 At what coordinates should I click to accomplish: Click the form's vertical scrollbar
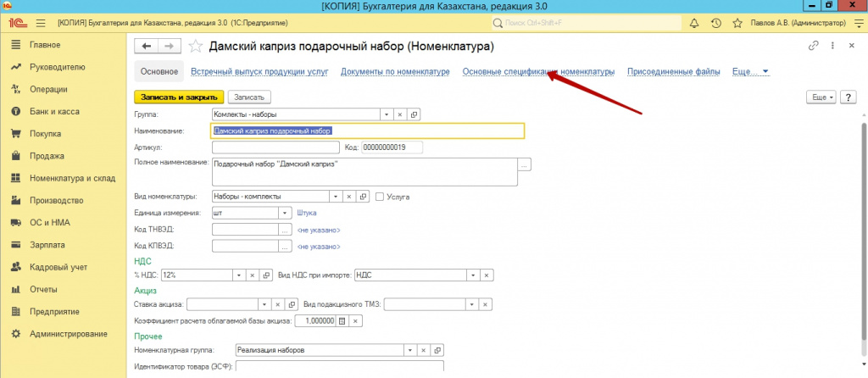(864, 232)
